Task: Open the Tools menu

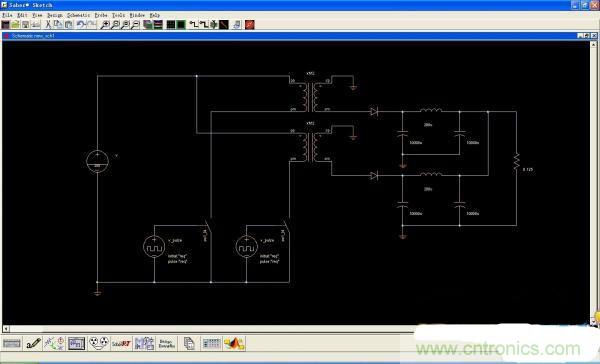Action: click(x=118, y=15)
